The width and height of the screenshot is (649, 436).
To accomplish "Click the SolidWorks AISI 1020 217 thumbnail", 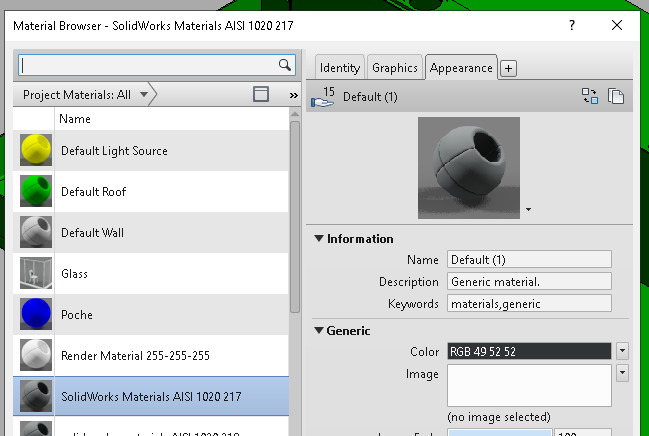I will click(x=36, y=396).
